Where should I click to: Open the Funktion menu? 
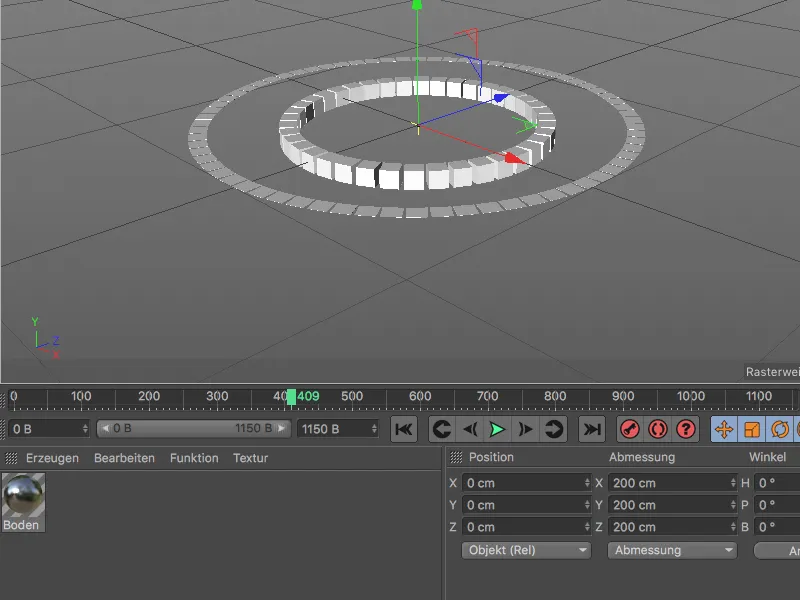coord(194,458)
